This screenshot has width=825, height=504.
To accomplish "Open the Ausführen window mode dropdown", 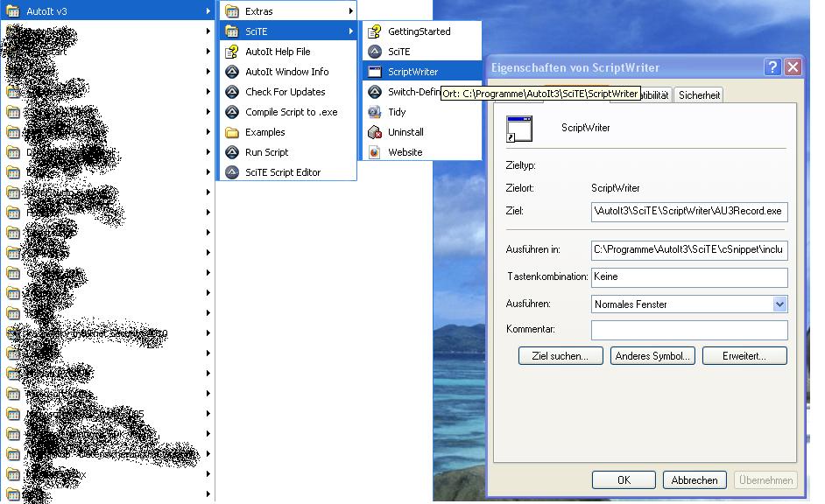I will tap(779, 304).
